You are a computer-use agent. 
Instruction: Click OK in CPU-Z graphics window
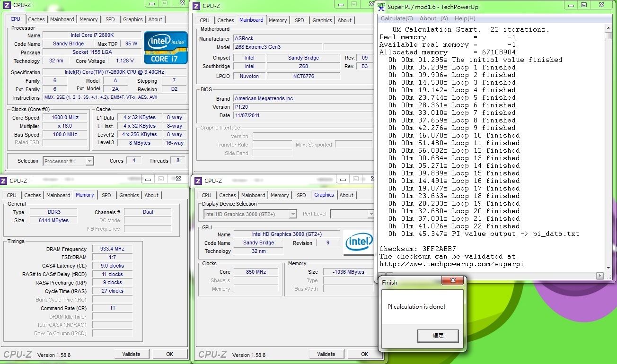(365, 354)
